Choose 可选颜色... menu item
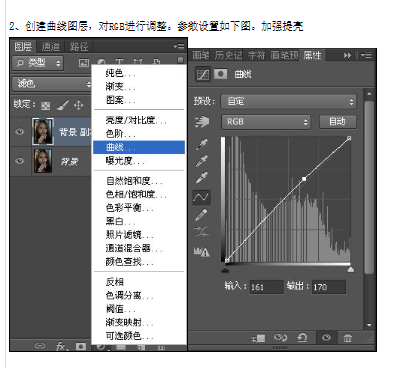416x368 pixels. click(139, 336)
